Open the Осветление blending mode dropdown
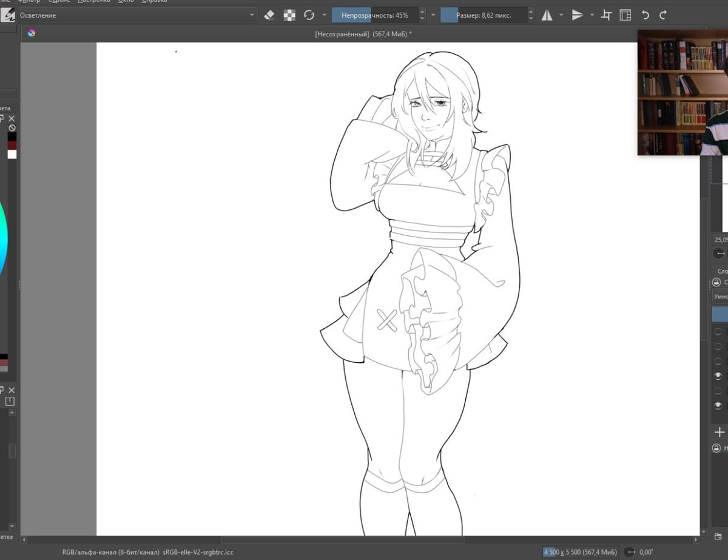728x560 pixels. pyautogui.click(x=137, y=15)
